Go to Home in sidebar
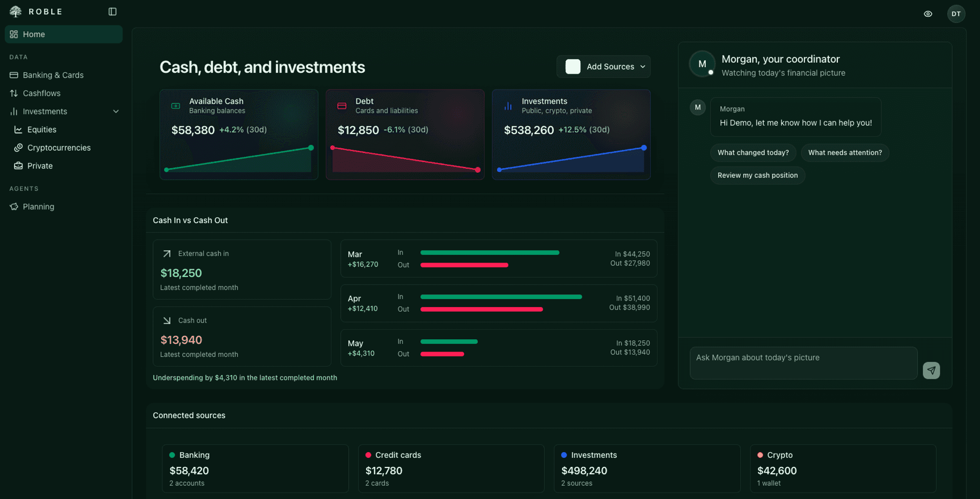980x499 pixels. [x=64, y=34]
